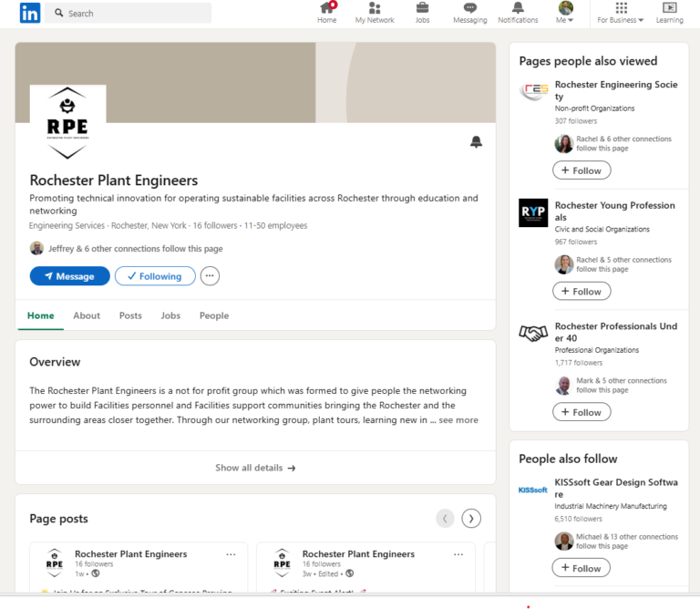Open My Network from the top navigation
The height and width of the screenshot is (609, 700).
pyautogui.click(x=375, y=13)
